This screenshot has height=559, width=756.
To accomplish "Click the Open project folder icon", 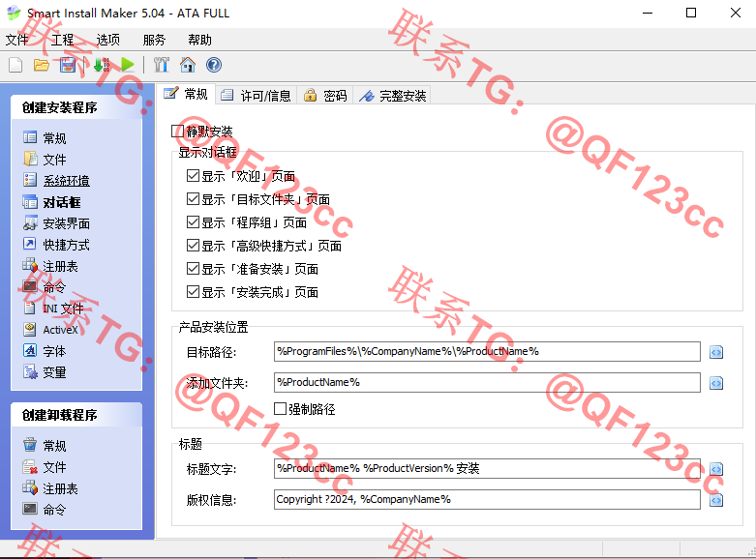I will 42,65.
